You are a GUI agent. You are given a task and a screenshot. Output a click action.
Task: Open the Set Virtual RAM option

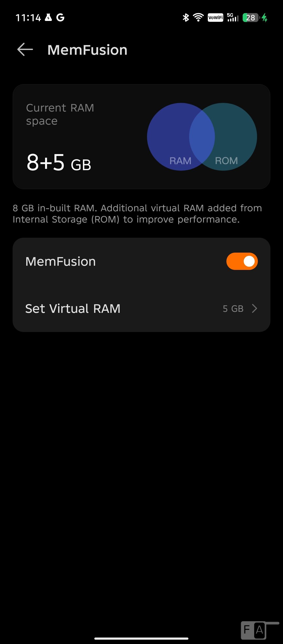pyautogui.click(x=73, y=309)
